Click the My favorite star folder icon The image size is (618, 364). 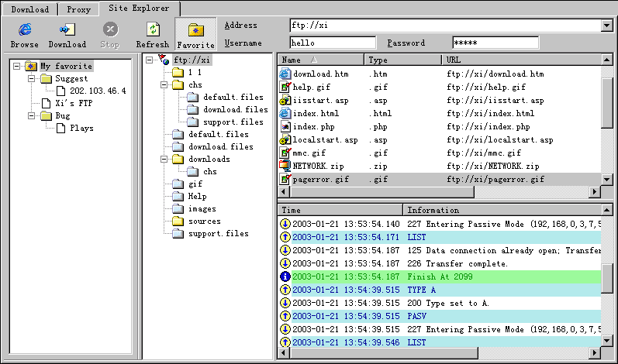pos(31,66)
